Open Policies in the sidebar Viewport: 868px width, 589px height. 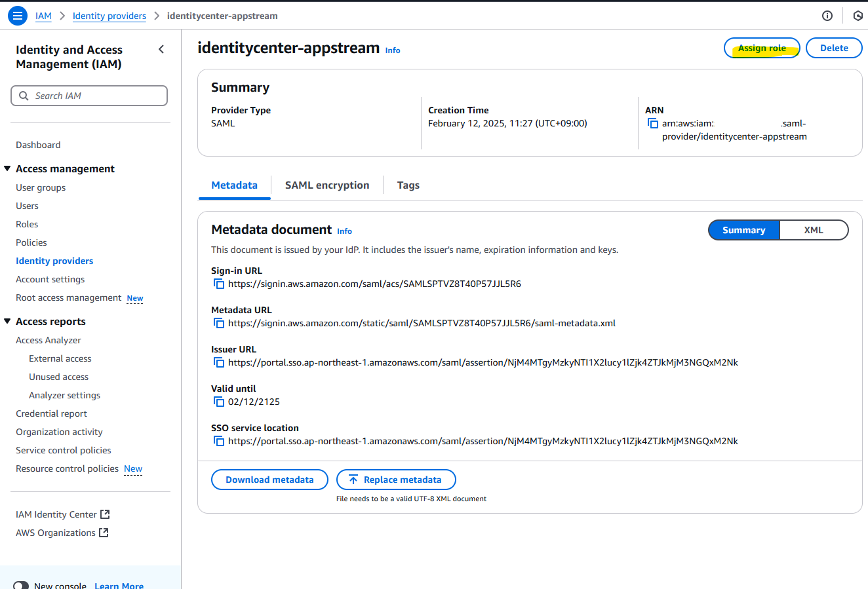pos(31,242)
